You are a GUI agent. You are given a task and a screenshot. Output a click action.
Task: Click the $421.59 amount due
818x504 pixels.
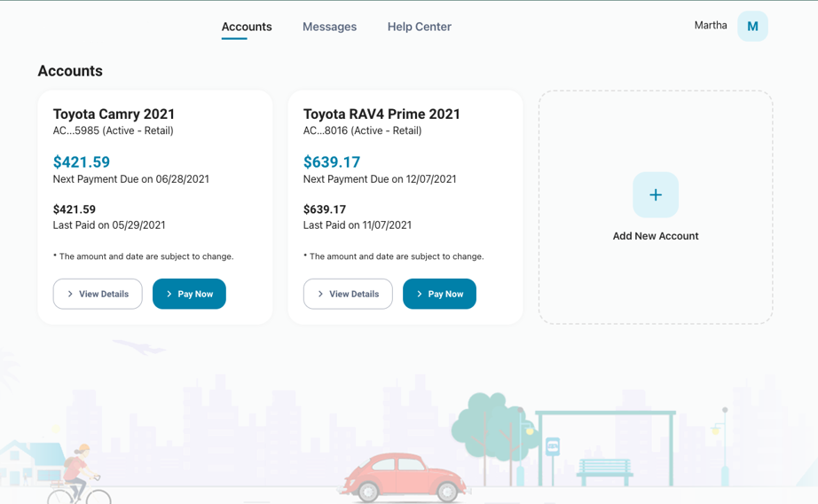click(82, 162)
